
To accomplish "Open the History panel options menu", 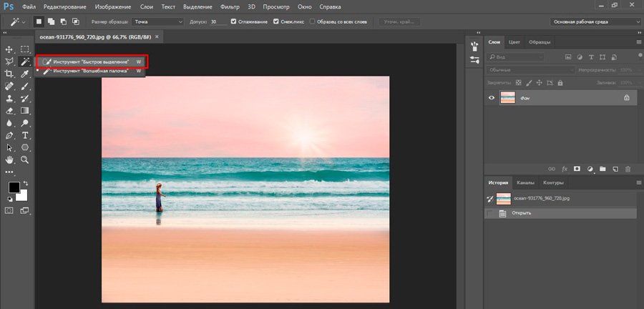I will (639, 182).
